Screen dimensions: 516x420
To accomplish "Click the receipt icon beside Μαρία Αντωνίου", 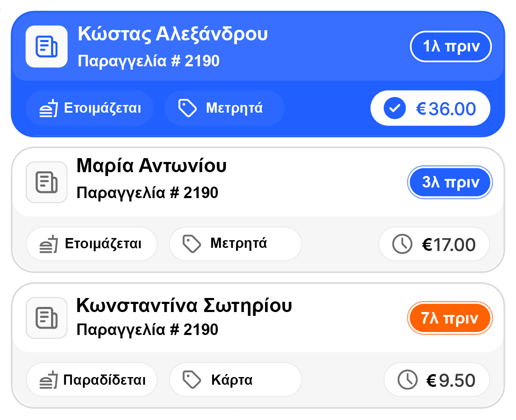I will coord(47,182).
